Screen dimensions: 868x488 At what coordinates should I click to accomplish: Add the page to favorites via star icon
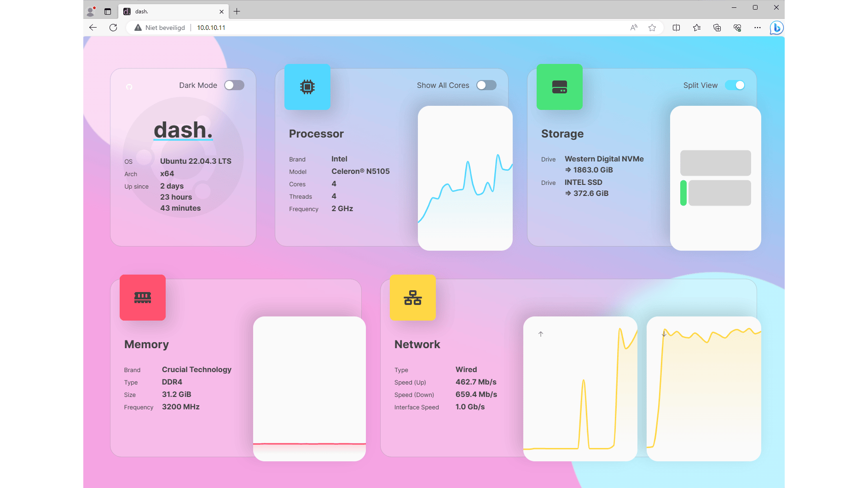point(652,28)
